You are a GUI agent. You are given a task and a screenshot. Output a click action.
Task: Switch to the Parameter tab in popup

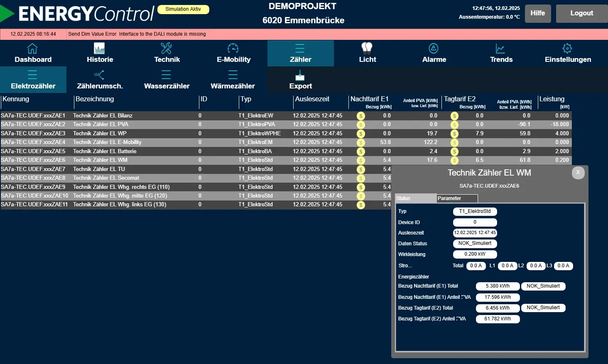[457, 198]
